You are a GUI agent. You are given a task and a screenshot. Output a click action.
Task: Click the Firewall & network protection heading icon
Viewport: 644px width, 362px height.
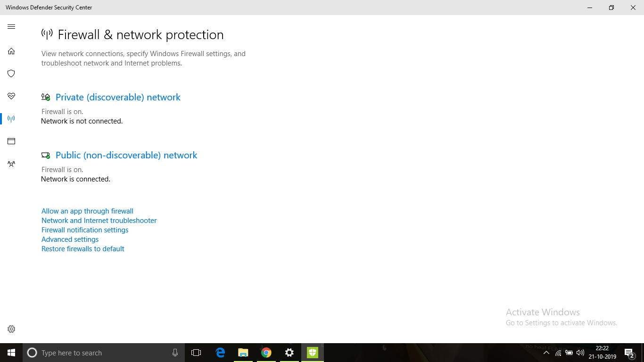pyautogui.click(x=47, y=34)
